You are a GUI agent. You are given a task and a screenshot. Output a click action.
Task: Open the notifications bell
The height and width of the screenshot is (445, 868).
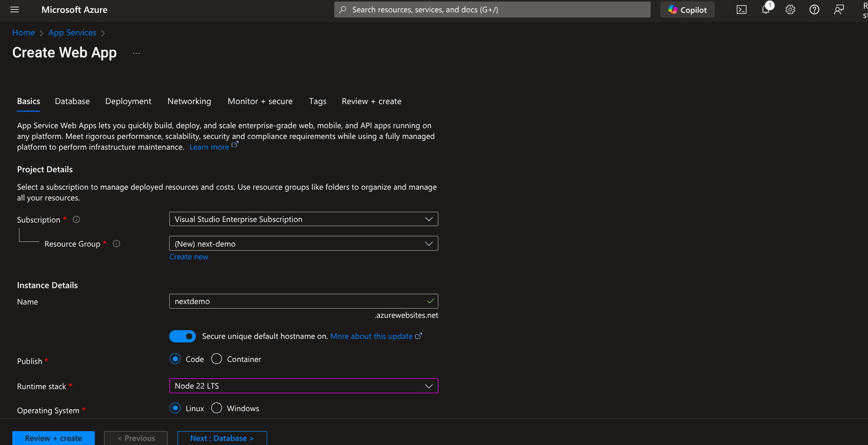point(766,9)
